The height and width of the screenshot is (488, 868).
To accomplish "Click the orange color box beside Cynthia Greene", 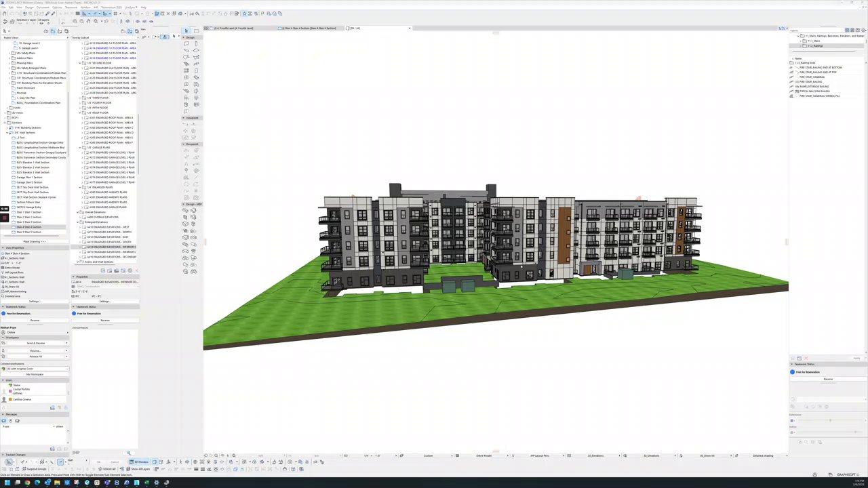I will coord(10,399).
